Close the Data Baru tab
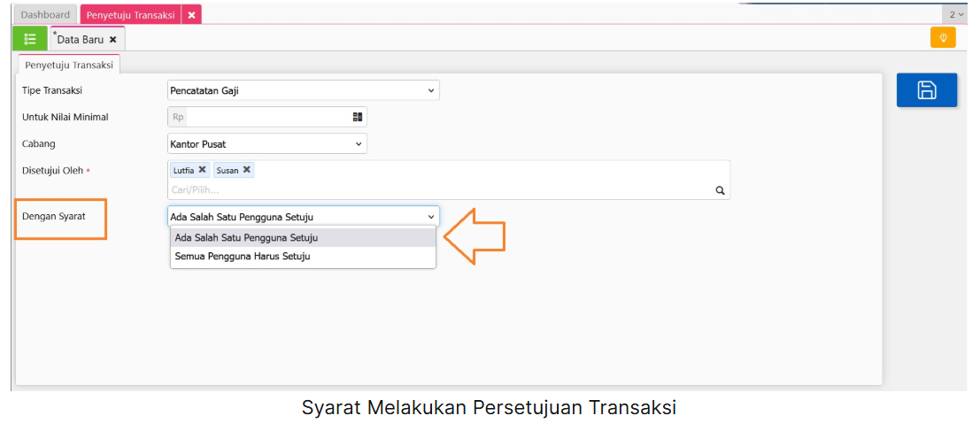The image size is (980, 431). [112, 40]
